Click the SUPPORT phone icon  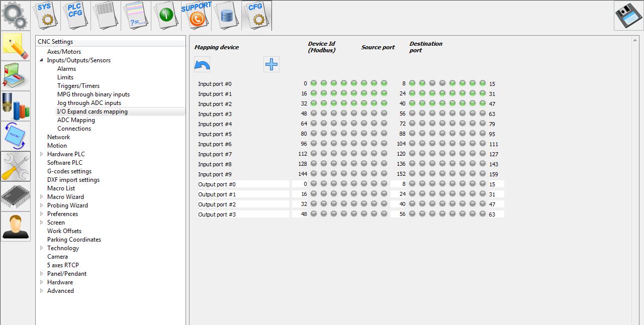tap(196, 15)
